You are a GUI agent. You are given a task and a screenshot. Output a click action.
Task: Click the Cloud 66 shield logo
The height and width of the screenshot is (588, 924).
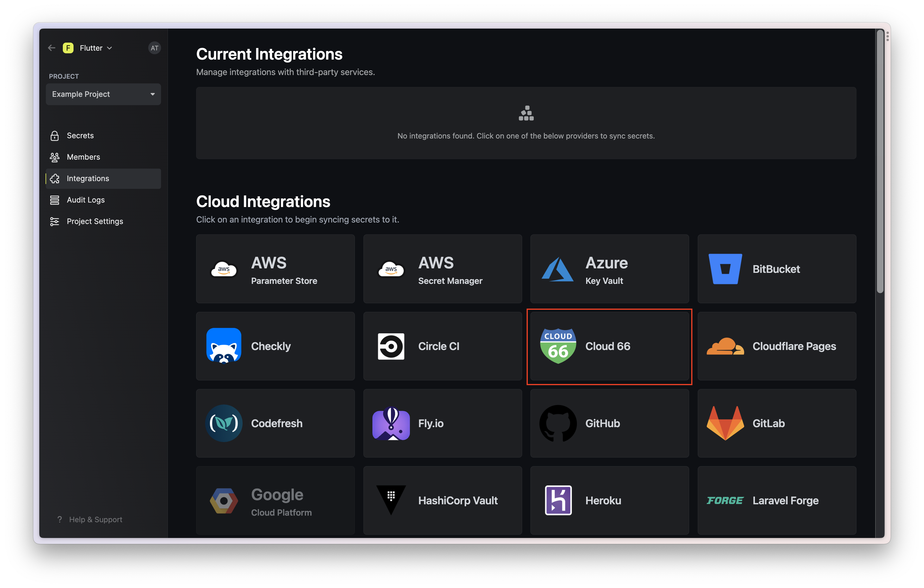point(558,346)
